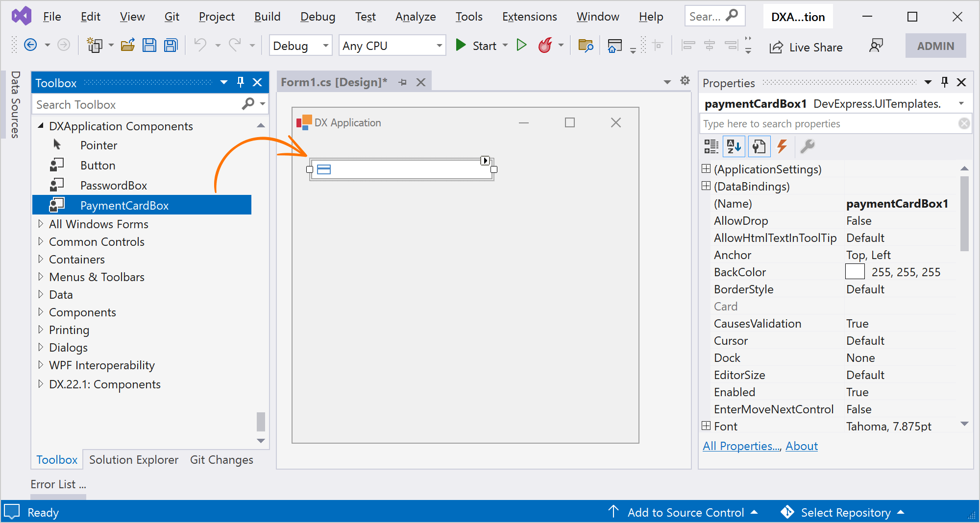Click the Save icon in toolbar
980x523 pixels.
pos(149,46)
